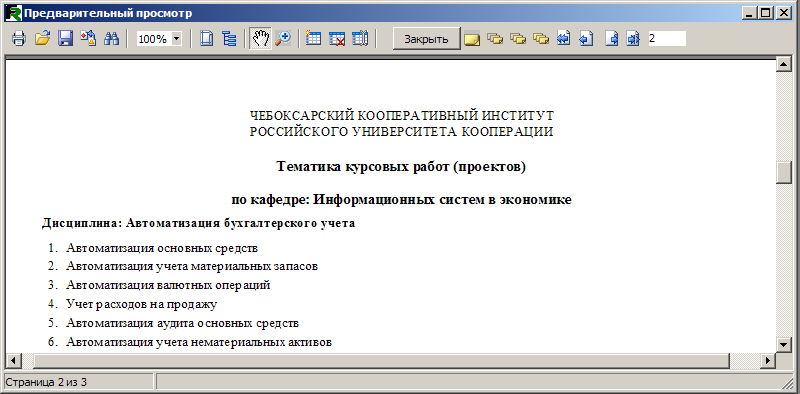Delete page using the red-cross table icon
800x394 pixels.
(337, 39)
